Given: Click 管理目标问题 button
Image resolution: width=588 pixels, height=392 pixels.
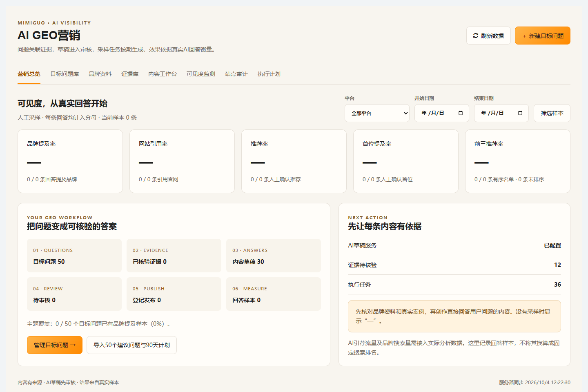Looking at the screenshot, I should click(x=55, y=345).
